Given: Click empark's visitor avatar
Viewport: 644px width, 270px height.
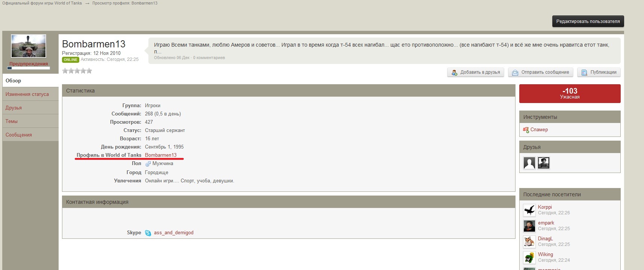Looking at the screenshot, I should tap(529, 226).
